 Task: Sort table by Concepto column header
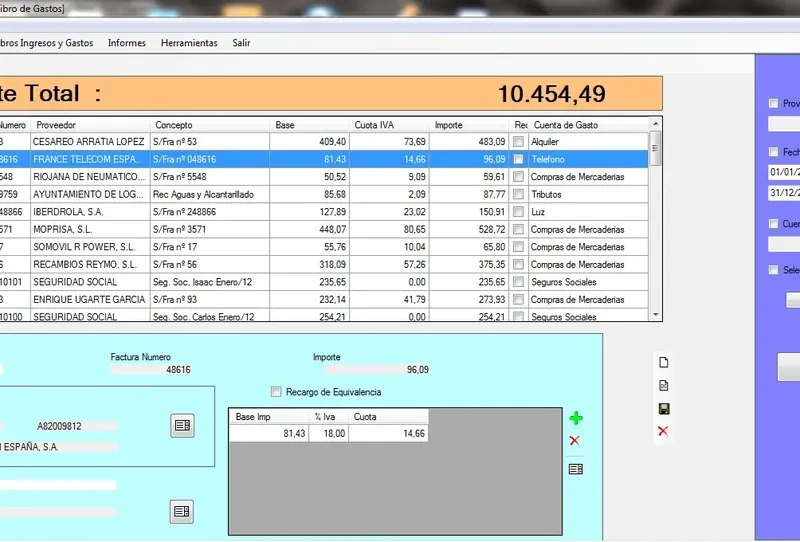pos(210,125)
